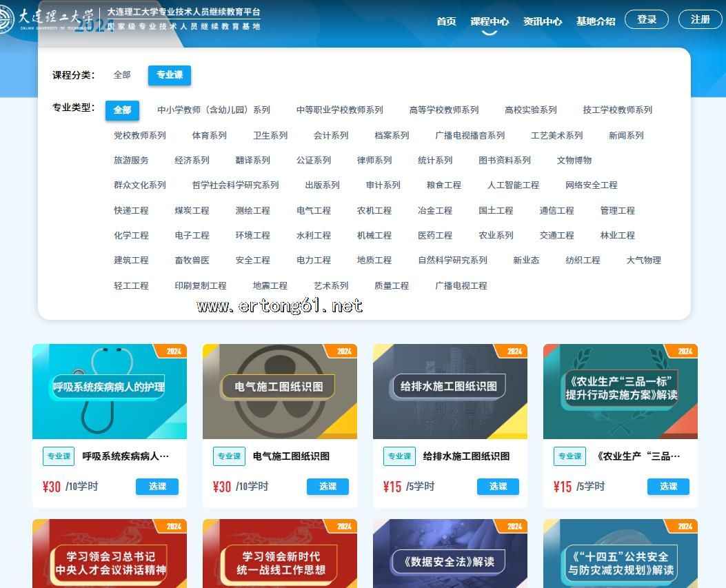Click the 注册 button
Viewport: 726px width, 588px height.
click(x=700, y=20)
